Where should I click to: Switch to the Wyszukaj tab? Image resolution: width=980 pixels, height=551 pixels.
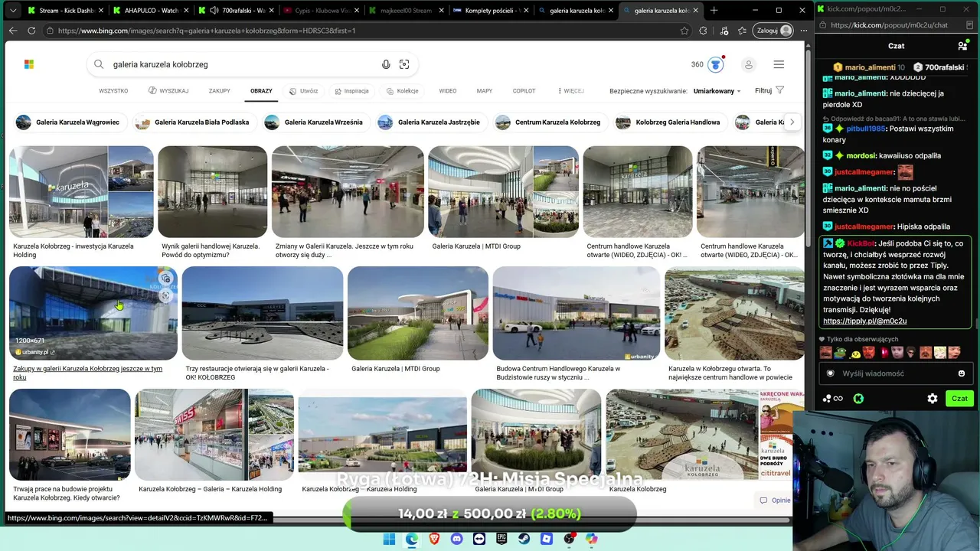168,91
